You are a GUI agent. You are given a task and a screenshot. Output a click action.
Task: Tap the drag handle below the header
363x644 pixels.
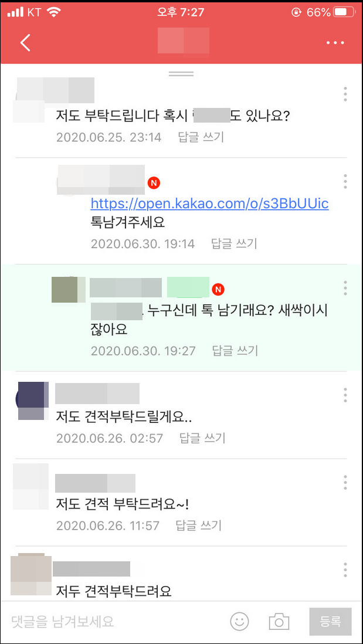[181, 73]
